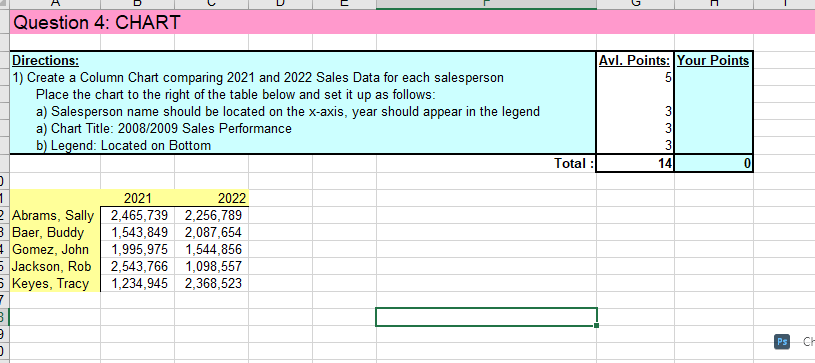
Task: Click the cell with value 1,098,557
Action: 212,266
